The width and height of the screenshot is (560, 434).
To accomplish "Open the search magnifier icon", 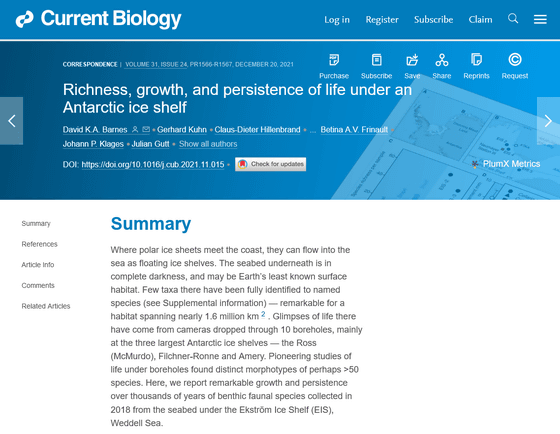I will (513, 19).
